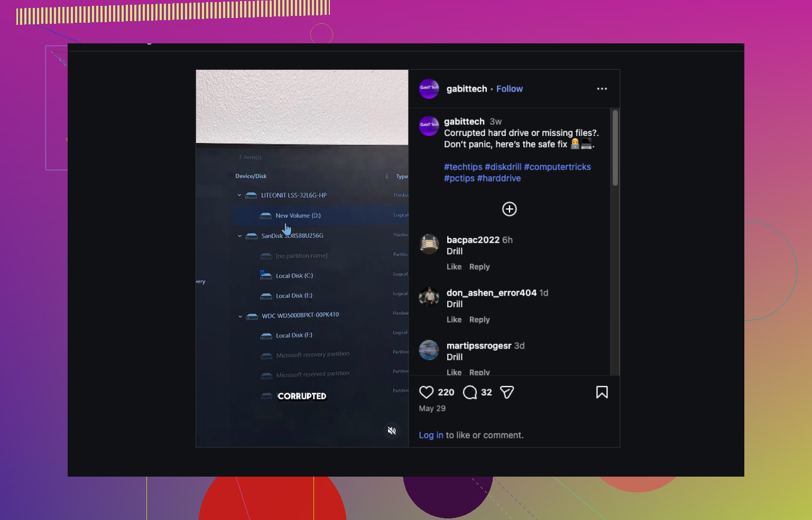Click the LITEONIT disk drive icon
Screen dimensions: 812x520
tap(251, 195)
